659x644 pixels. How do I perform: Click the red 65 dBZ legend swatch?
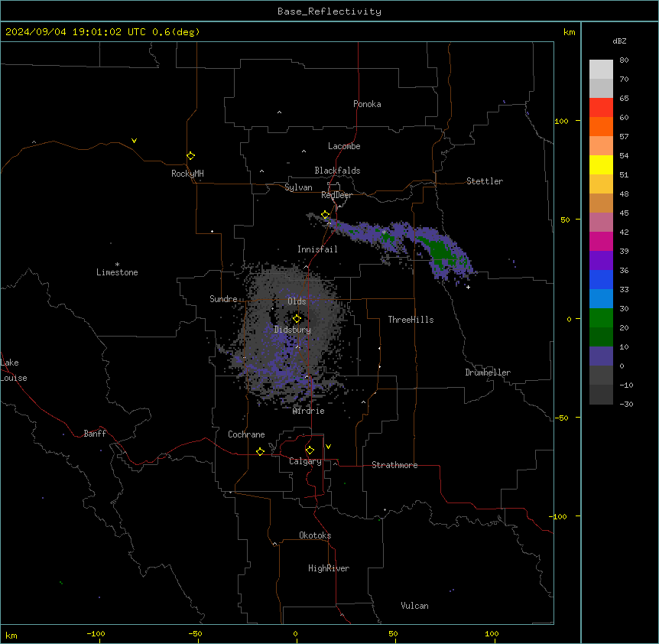point(601,108)
